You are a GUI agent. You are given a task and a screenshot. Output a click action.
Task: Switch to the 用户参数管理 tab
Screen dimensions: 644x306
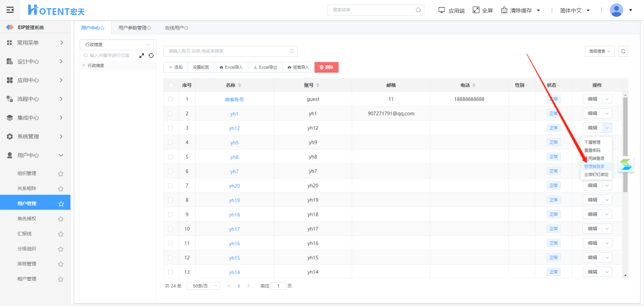(134, 28)
